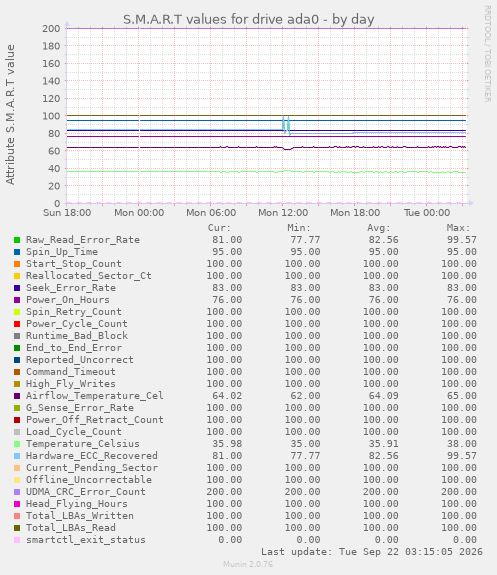Click the Max: column header
Viewport: 497px width, 575px height.
(458, 228)
